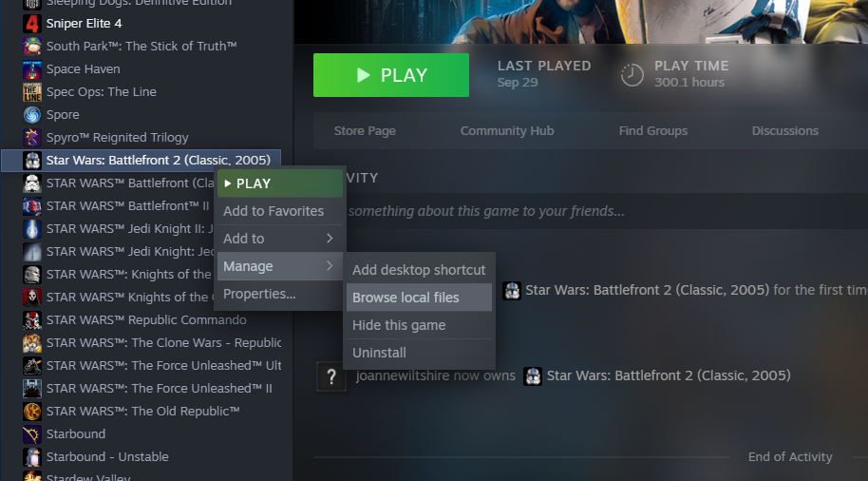The height and width of the screenshot is (481, 868).
Task: Select PLAY in the context menu
Action: [280, 183]
